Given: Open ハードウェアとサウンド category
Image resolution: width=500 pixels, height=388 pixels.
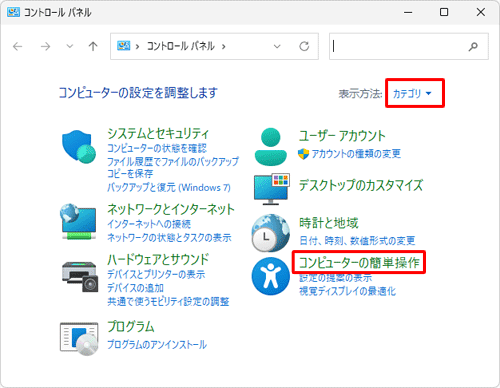Looking at the screenshot, I should pyautogui.click(x=158, y=259).
